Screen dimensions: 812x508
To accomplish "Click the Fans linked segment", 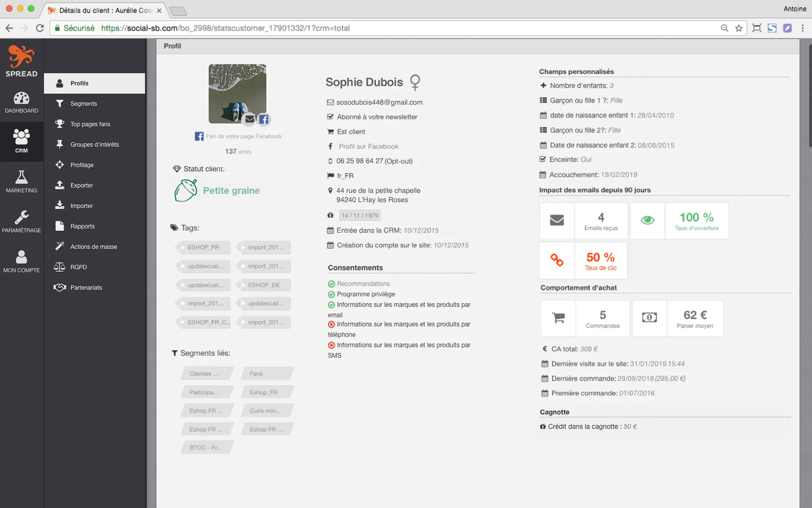I will (267, 374).
